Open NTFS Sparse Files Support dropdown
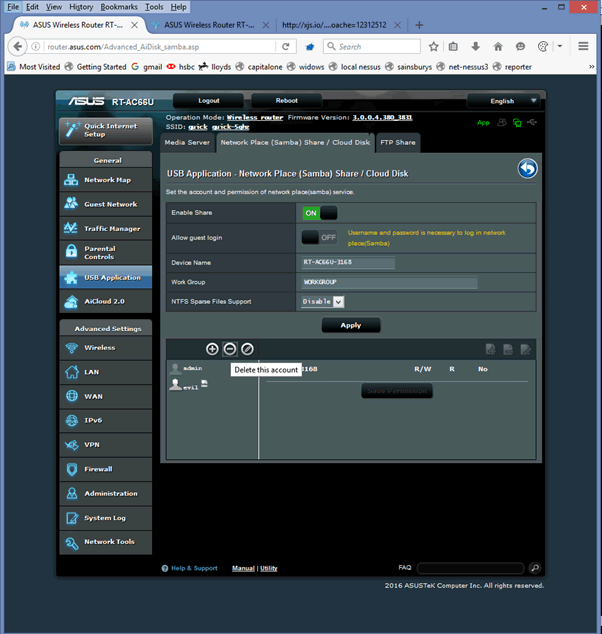The height and width of the screenshot is (634, 602). [x=323, y=302]
